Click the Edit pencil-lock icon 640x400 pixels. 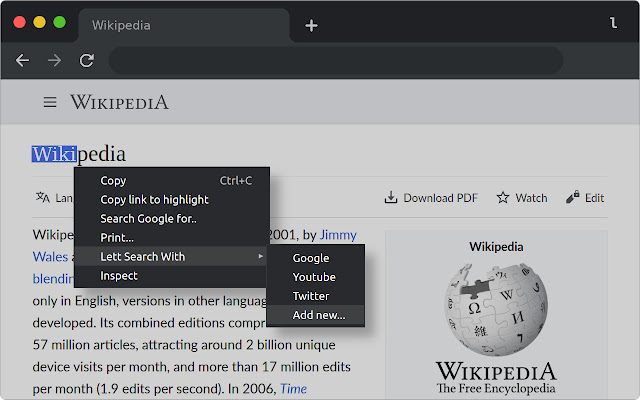[x=573, y=198]
